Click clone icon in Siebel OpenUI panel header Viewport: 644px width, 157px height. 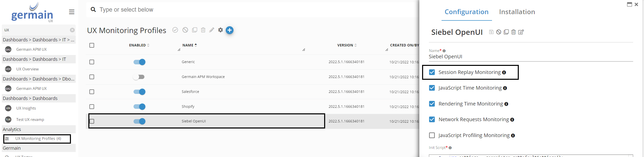(506, 32)
